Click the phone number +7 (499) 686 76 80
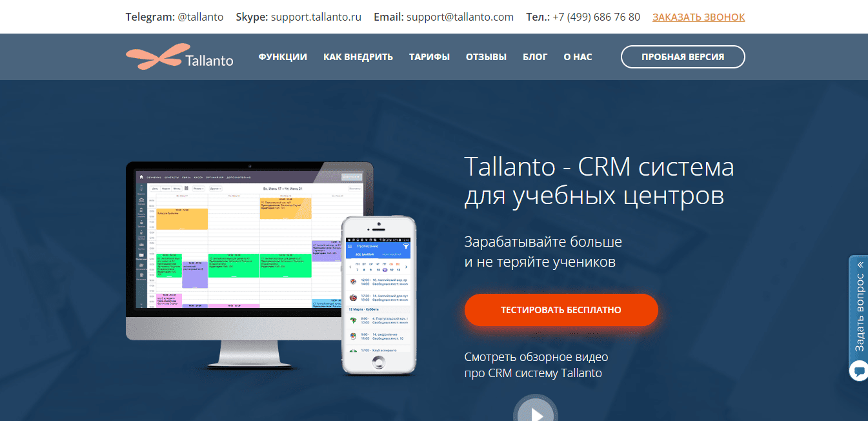Image resolution: width=868 pixels, height=421 pixels. click(x=596, y=17)
